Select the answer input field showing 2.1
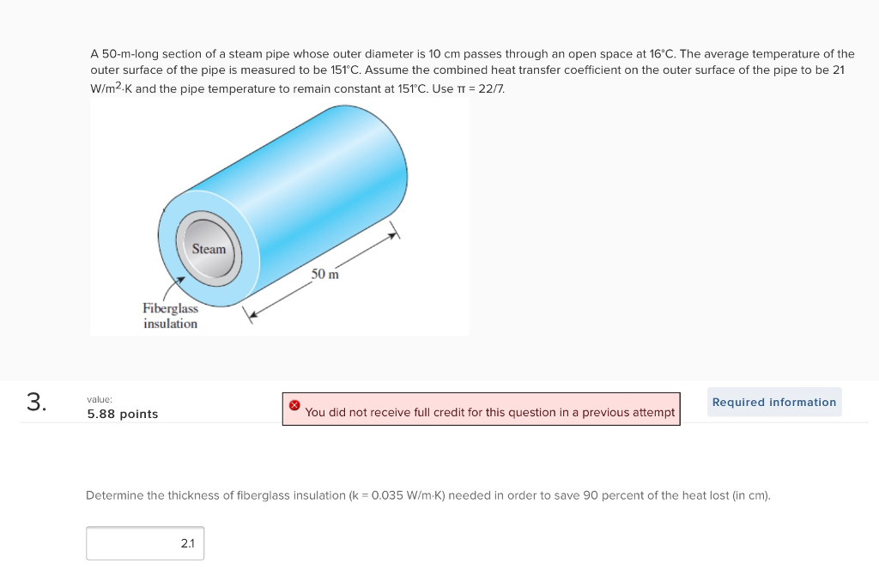Image resolution: width=879 pixels, height=588 pixels. pos(144,543)
